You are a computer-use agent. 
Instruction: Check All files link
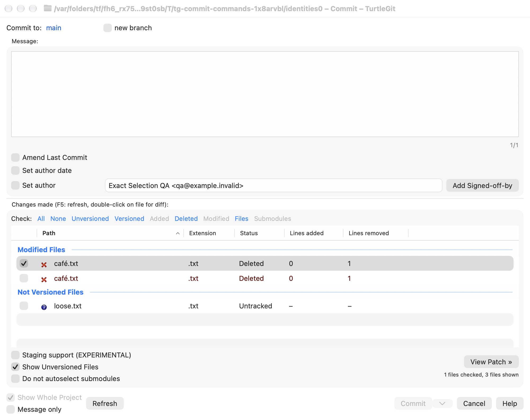click(41, 219)
